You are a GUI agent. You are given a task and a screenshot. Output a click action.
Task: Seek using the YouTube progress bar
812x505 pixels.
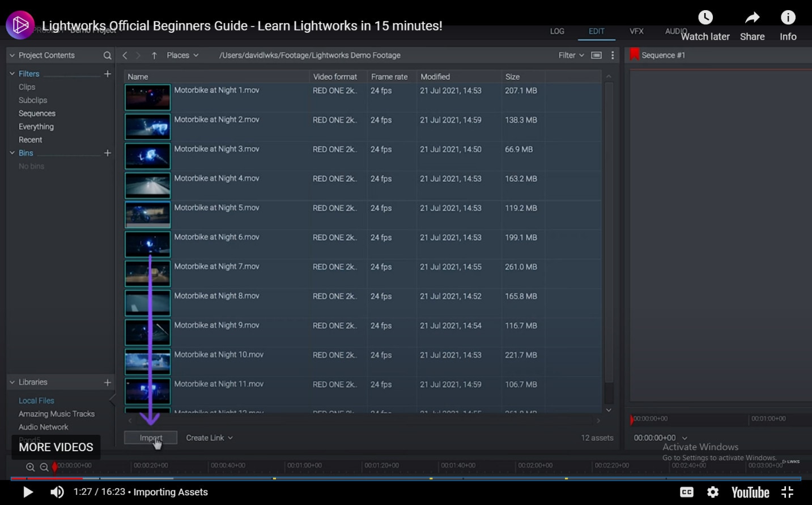406,479
